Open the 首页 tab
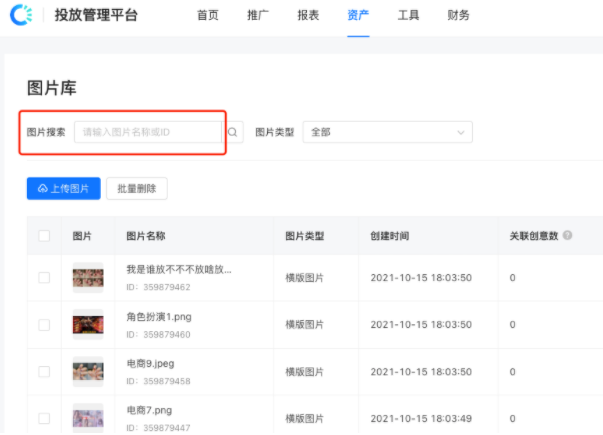 click(x=208, y=15)
